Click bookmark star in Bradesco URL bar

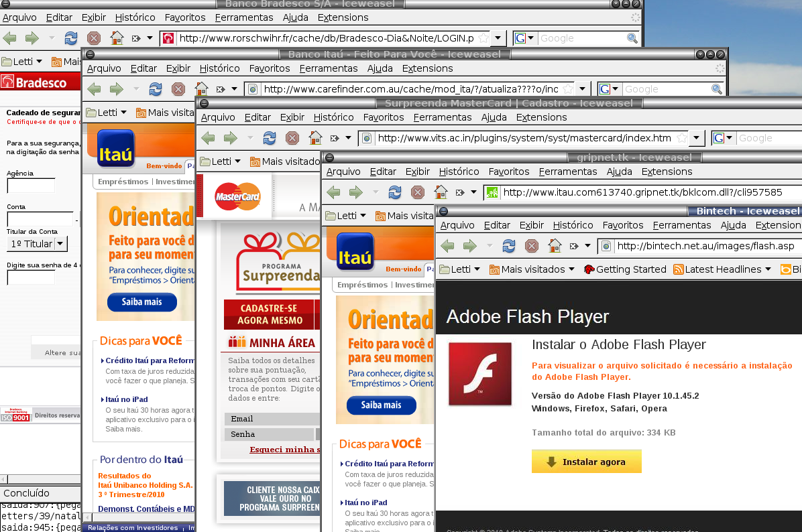coord(483,38)
